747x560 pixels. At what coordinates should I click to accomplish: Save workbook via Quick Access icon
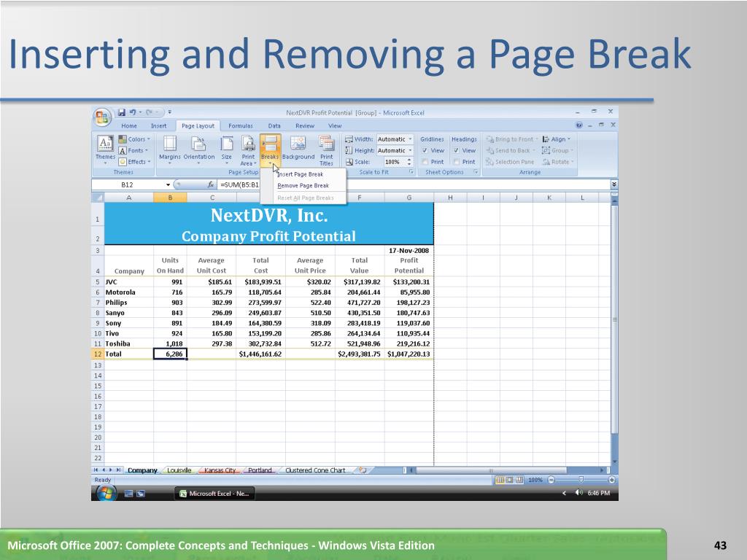click(x=122, y=112)
